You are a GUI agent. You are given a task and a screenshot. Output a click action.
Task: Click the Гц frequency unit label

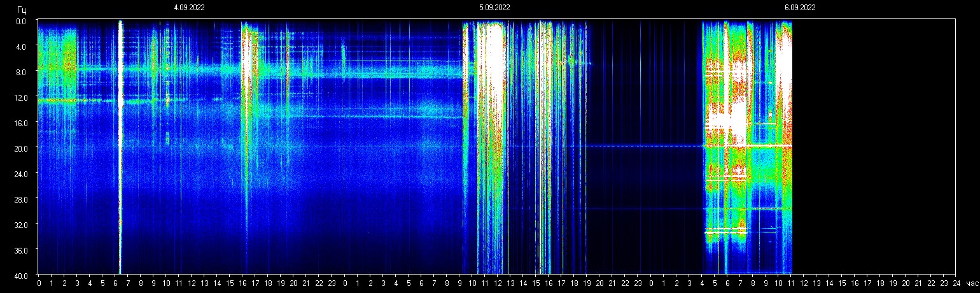[22, 9]
